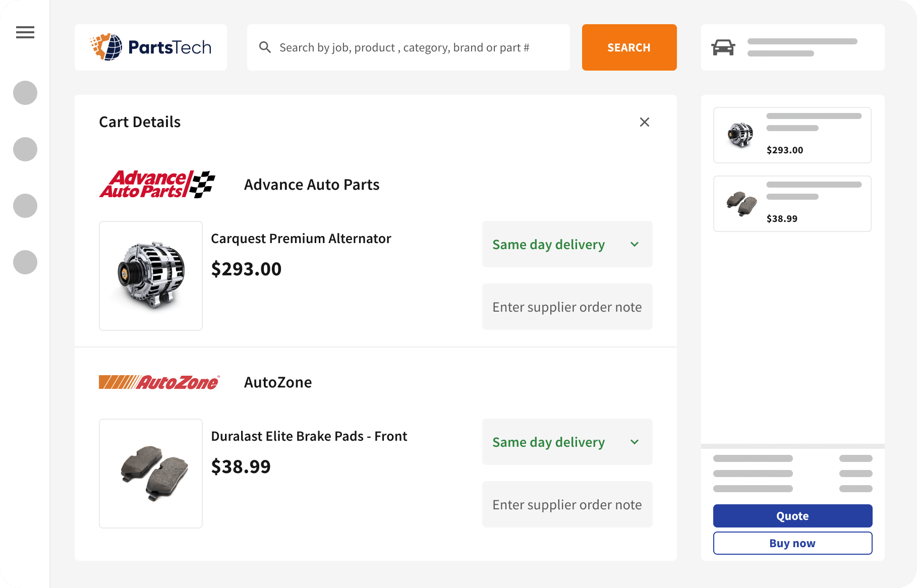The width and height of the screenshot is (917, 588).
Task: Click the magnifying glass search icon
Action: [265, 47]
